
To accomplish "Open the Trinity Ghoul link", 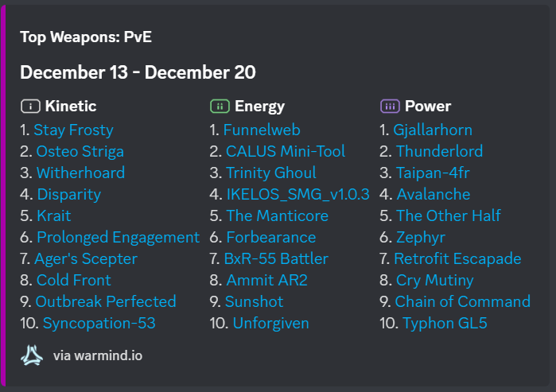I will [270, 173].
